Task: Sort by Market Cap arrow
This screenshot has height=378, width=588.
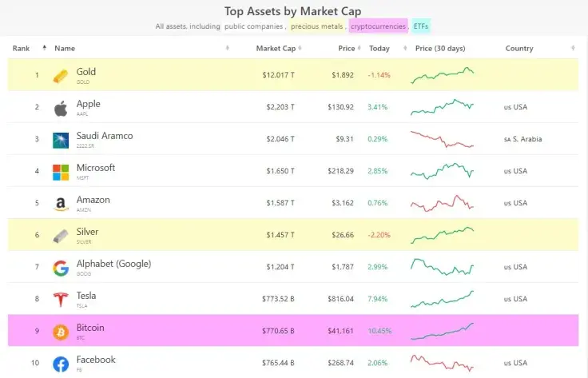Action: pyautogui.click(x=300, y=48)
